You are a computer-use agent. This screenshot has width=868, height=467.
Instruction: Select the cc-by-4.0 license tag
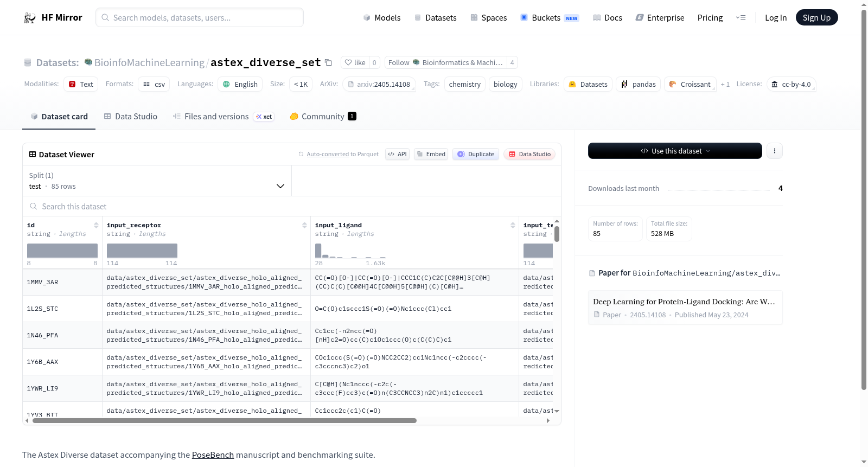792,84
